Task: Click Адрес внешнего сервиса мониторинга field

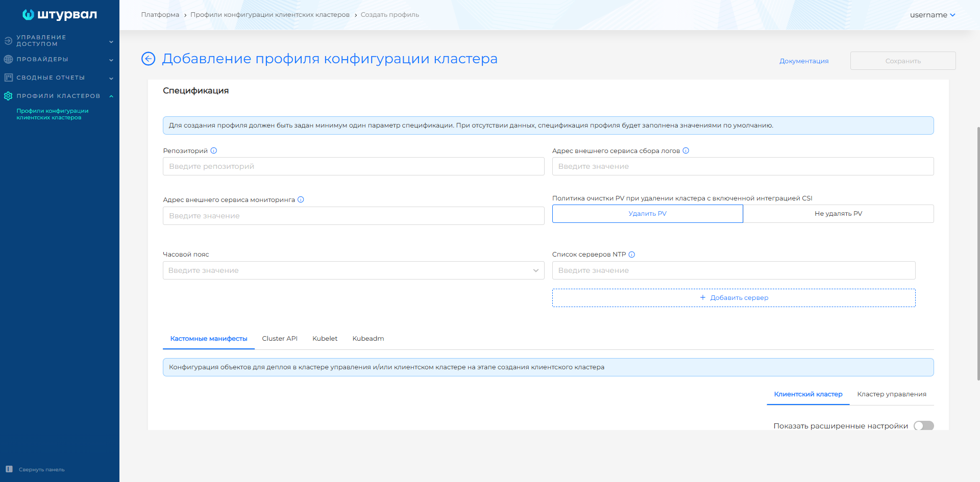Action: pyautogui.click(x=354, y=216)
